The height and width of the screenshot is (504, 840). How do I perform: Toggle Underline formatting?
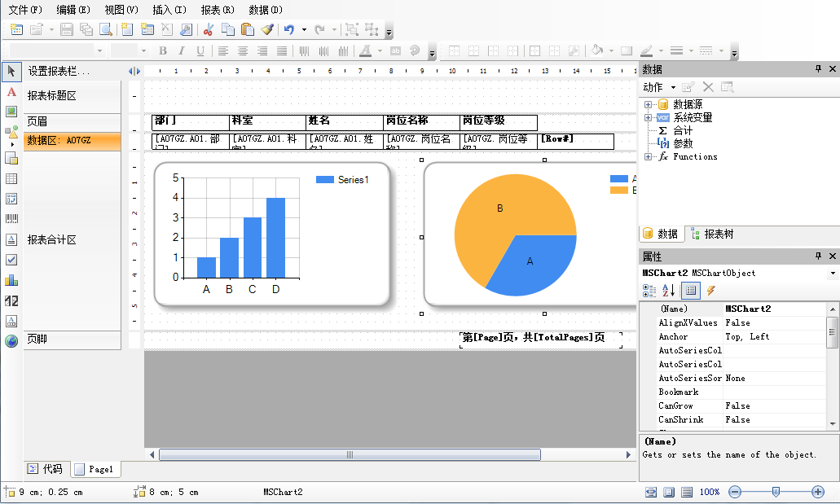[x=200, y=50]
